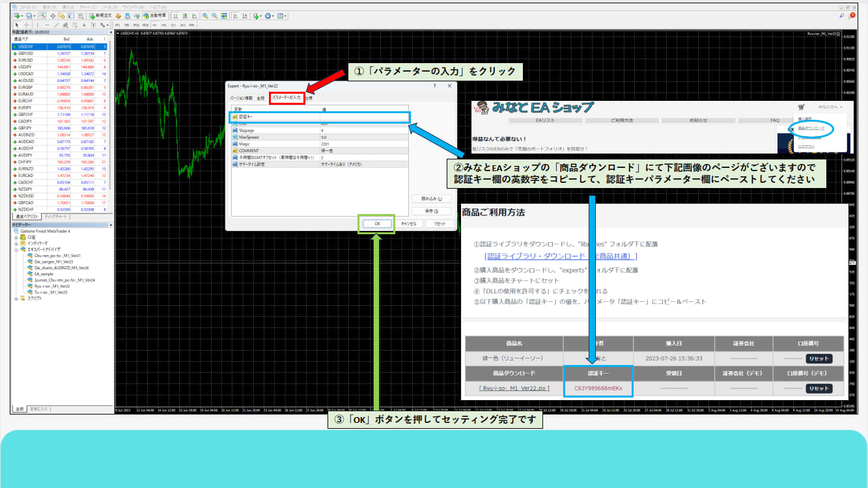Image resolution: width=868 pixels, height=488 pixels.
Task: Expand the インディケータ tree node
Action: tap(16, 243)
